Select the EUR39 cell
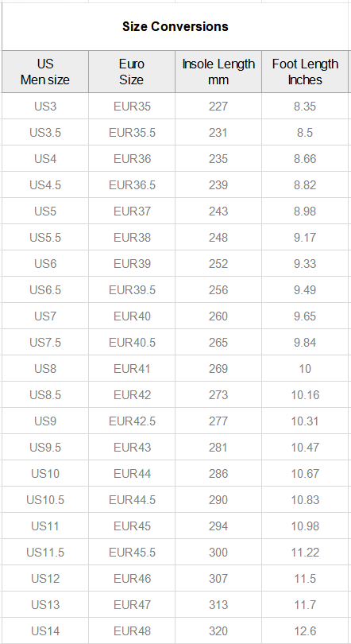The image size is (351, 644). coord(132,263)
